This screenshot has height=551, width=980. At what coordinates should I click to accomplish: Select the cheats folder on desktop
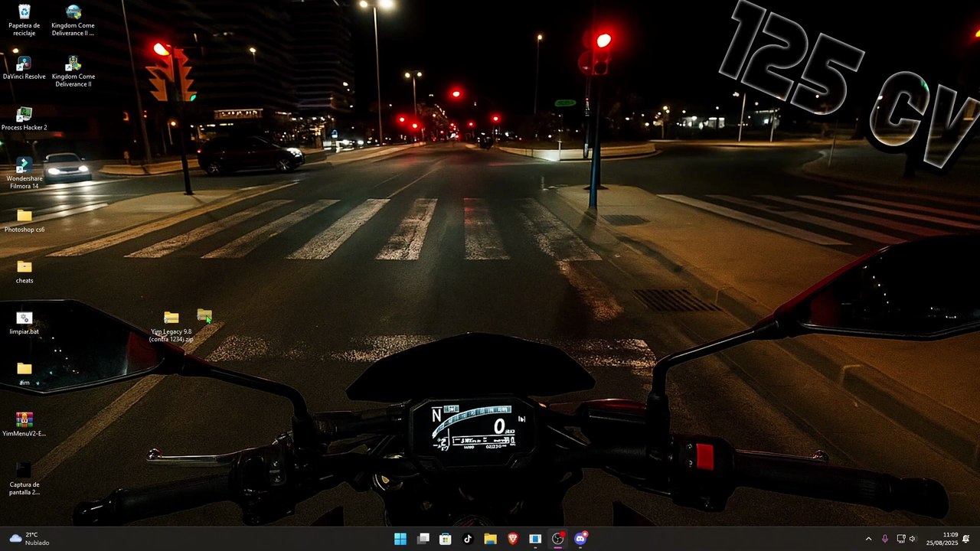24,272
